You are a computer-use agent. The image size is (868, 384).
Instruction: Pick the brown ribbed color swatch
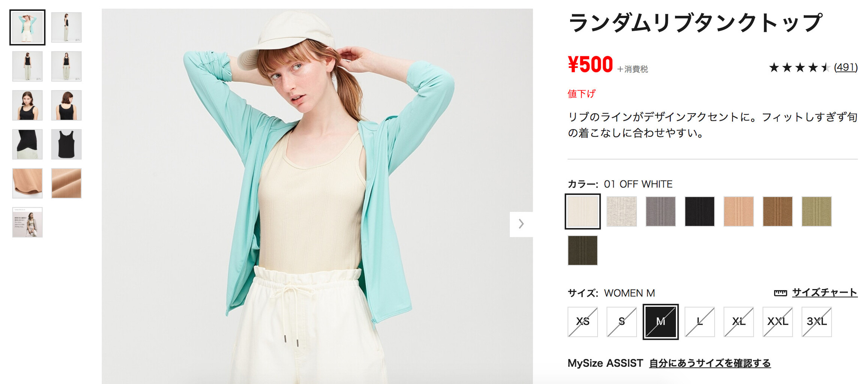[778, 211]
